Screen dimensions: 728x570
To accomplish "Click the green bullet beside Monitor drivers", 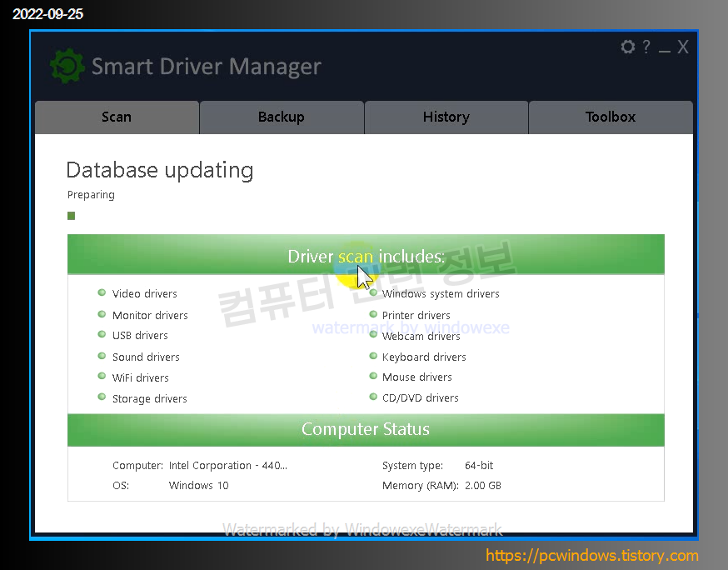I will (102, 314).
